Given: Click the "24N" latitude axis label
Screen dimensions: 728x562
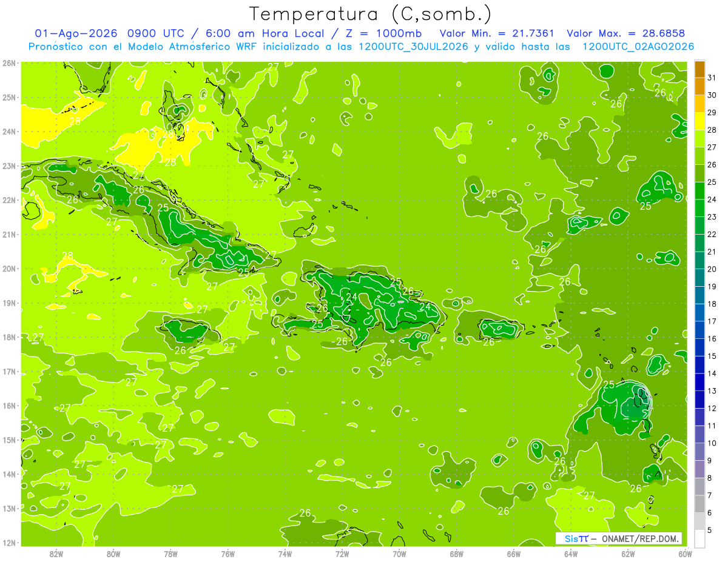Looking at the screenshot, I should pyautogui.click(x=10, y=132).
